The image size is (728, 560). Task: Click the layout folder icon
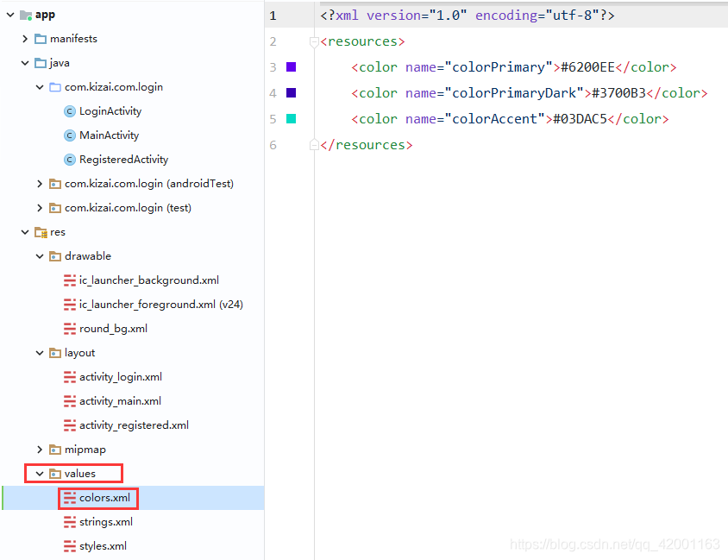pos(55,353)
